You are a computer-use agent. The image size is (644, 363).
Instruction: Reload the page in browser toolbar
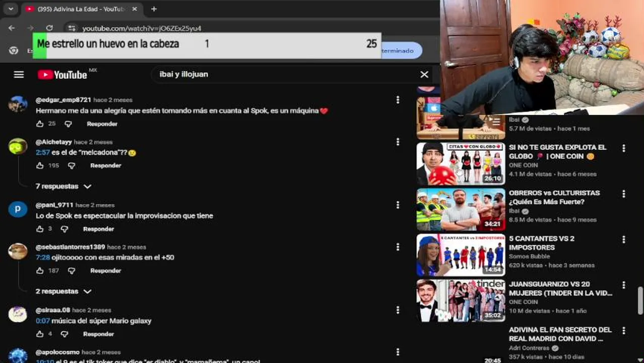49,28
